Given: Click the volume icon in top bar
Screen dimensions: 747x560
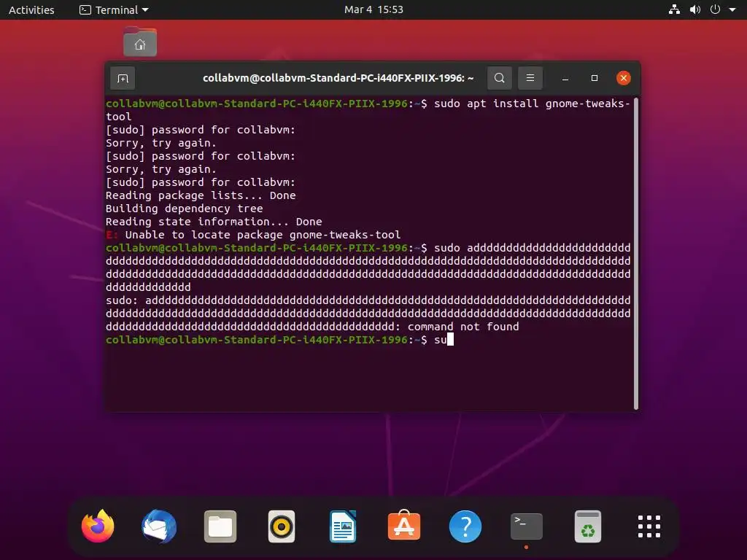Looking at the screenshot, I should point(695,9).
